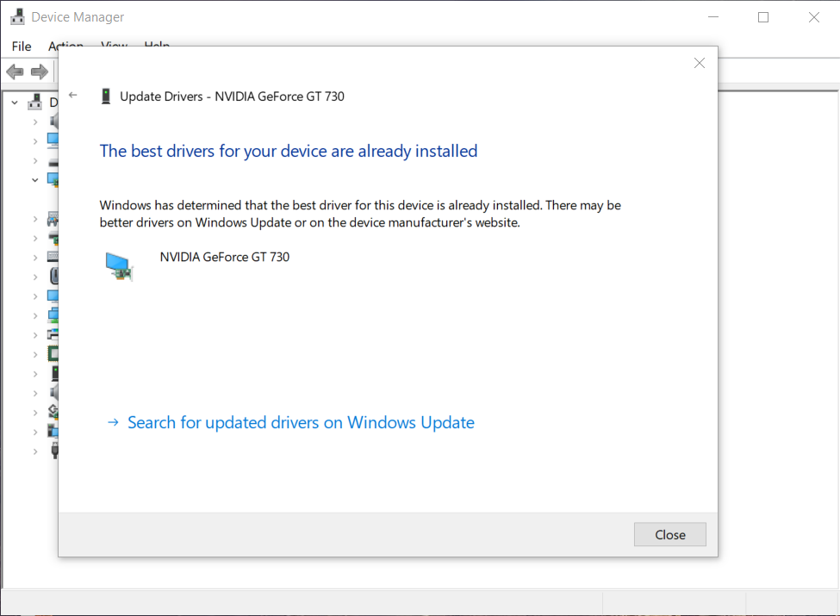Click the keyboard category icon in device tree
The image size is (840, 616).
[53, 257]
